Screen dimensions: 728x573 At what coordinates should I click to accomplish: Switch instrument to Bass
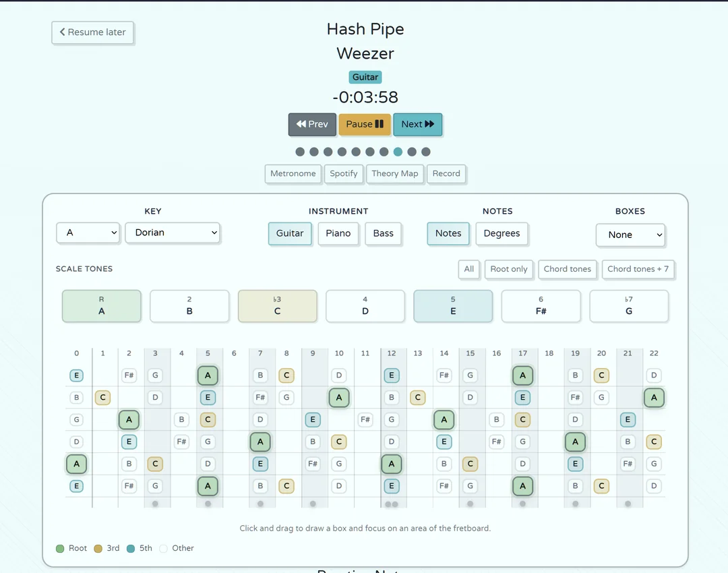[383, 233]
